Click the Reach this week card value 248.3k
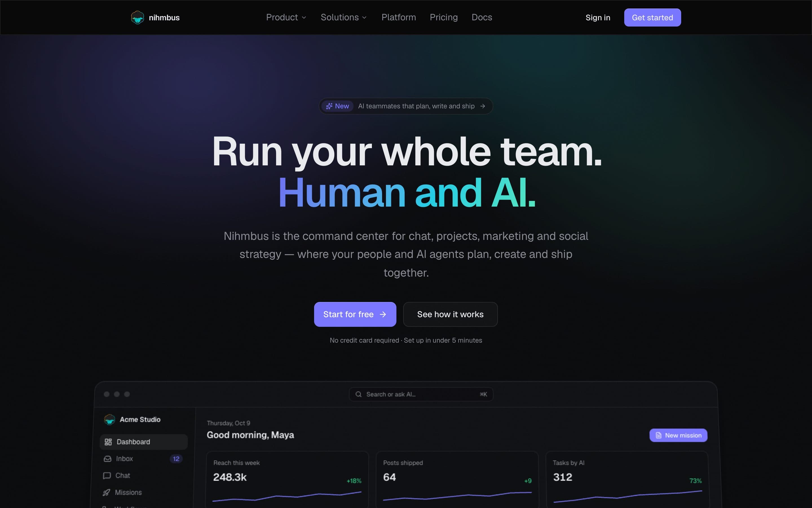The height and width of the screenshot is (508, 812). coord(230,477)
